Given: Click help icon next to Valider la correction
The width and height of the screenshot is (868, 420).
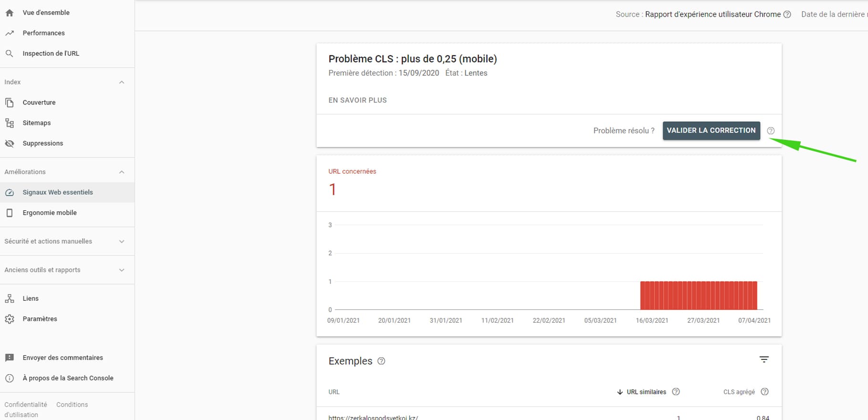Looking at the screenshot, I should point(771,131).
